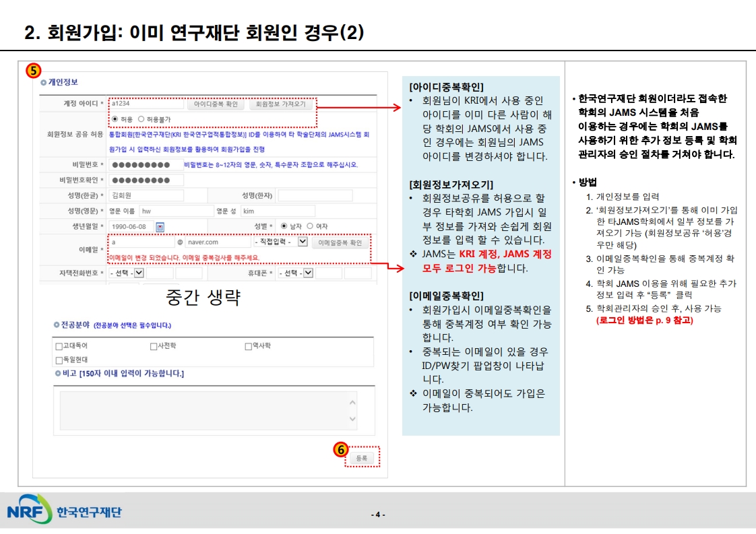Click the 회원정보 가져오기 button
This screenshot has height=534, width=756.
280,104
